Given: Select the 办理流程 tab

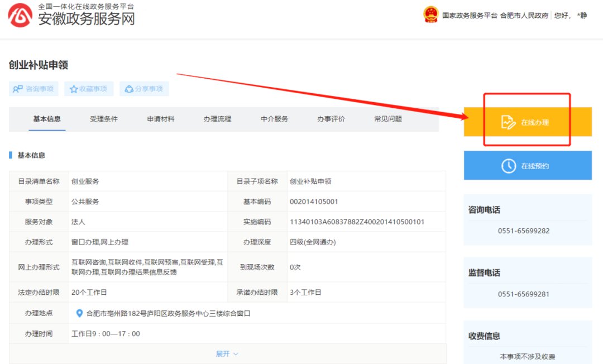Looking at the screenshot, I should pos(217,119).
